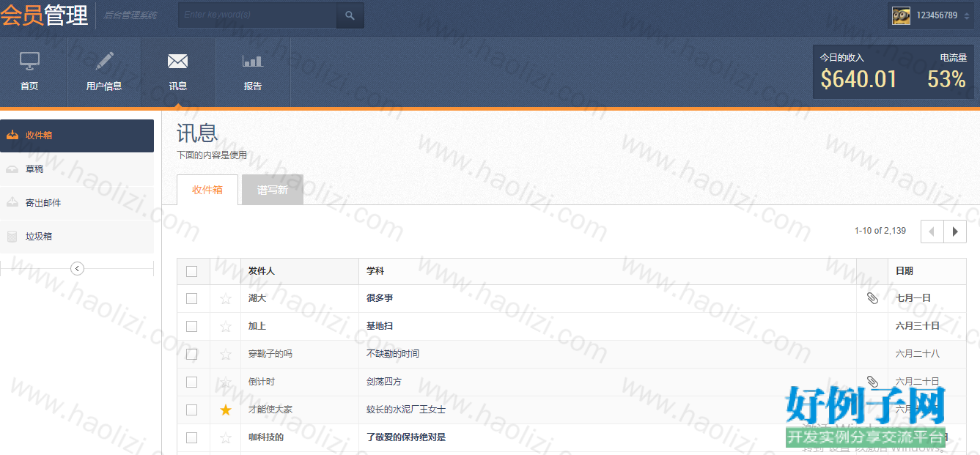The image size is (980, 455).
Task: Click the sender name 湖大
Action: (x=257, y=298)
